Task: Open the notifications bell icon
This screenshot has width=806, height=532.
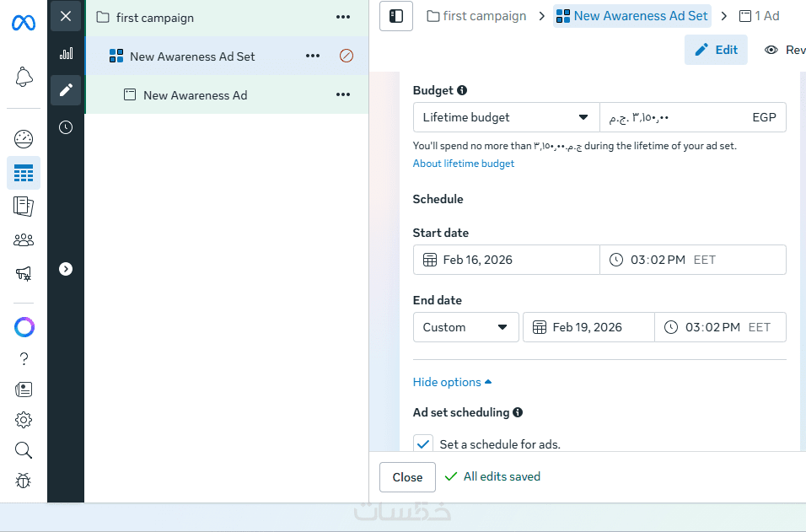Action: point(24,78)
